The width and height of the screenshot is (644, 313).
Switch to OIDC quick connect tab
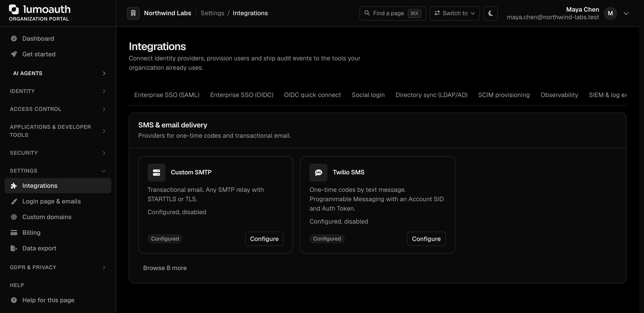(312, 95)
